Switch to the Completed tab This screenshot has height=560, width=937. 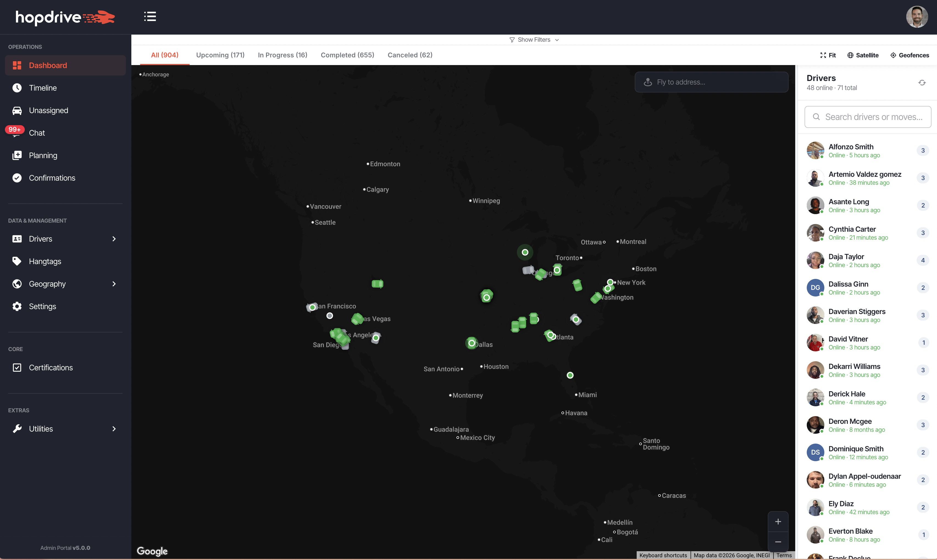[347, 55]
